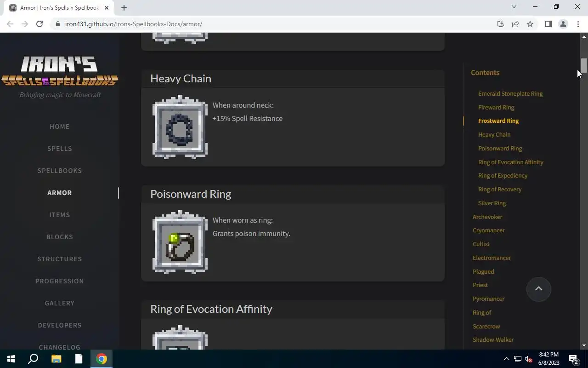Expand the tab search dropdown arrow

[514, 6]
